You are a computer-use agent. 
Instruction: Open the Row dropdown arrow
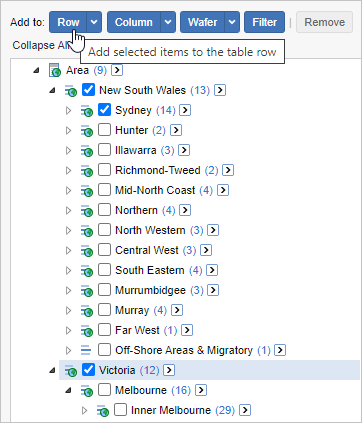94,22
